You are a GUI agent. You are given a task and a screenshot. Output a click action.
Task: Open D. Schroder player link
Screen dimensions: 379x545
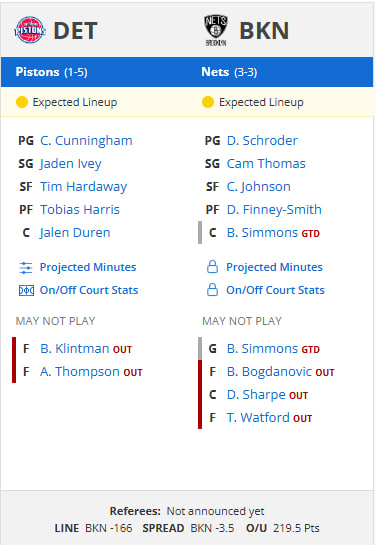[262, 141]
